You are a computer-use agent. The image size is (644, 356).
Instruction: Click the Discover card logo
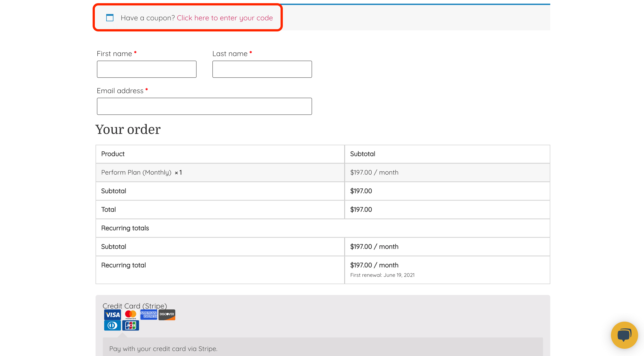[x=167, y=315]
